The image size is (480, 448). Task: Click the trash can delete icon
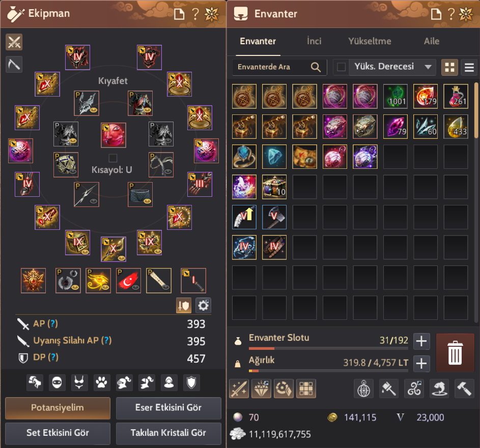tap(455, 352)
